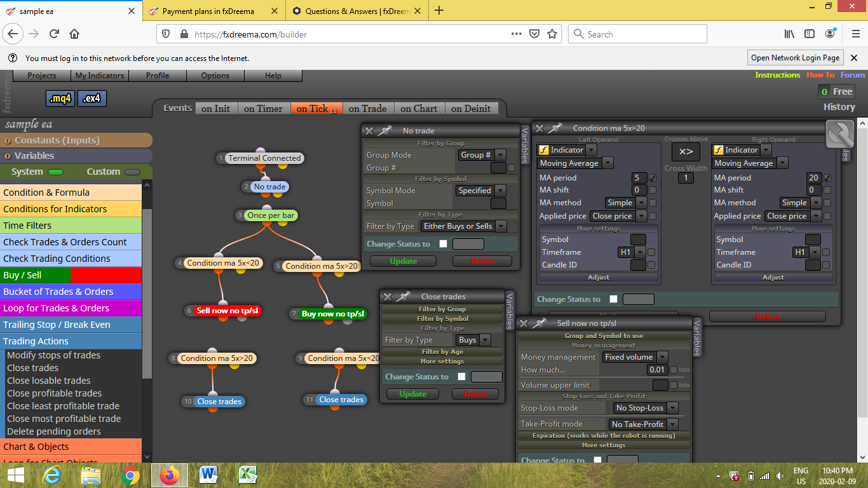This screenshot has height=488, width=868.
Task: Toggle the System blocks switch
Action: click(55, 172)
